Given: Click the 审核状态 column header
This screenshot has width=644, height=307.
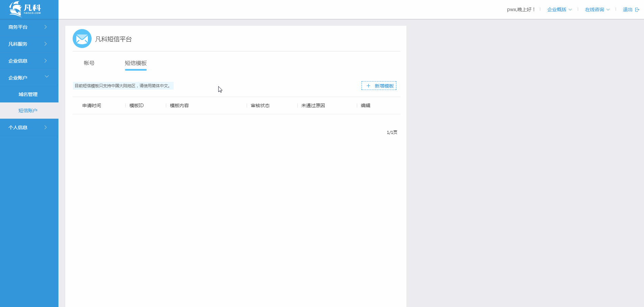Looking at the screenshot, I should pyautogui.click(x=260, y=105).
